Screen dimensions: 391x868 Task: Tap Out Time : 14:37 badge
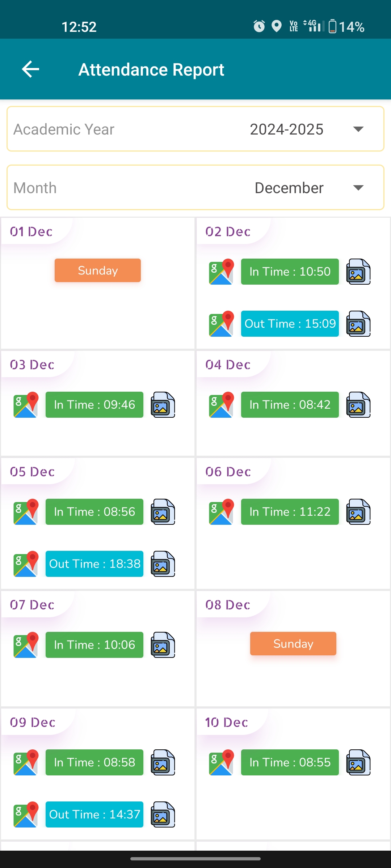coord(94,814)
